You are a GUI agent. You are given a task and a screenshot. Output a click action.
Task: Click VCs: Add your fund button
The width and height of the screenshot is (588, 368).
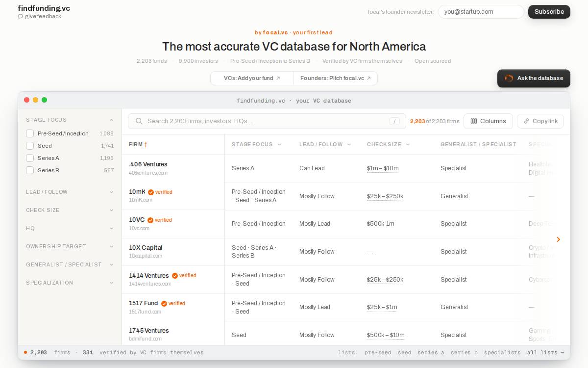252,78
